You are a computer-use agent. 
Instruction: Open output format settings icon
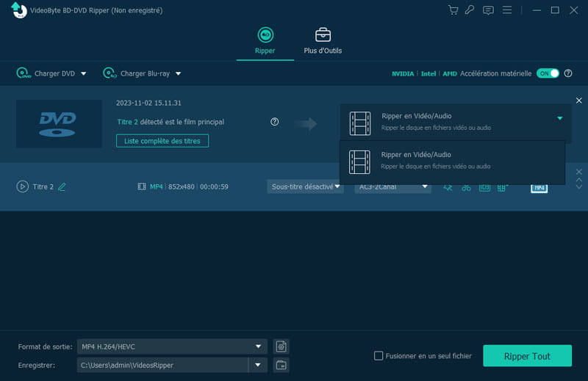point(281,346)
